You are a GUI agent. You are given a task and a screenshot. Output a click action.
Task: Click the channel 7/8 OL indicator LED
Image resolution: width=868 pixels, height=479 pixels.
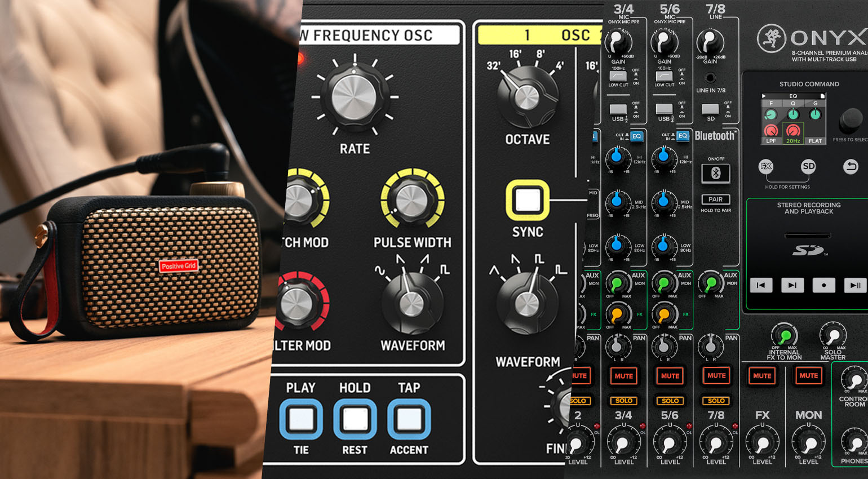(735, 426)
